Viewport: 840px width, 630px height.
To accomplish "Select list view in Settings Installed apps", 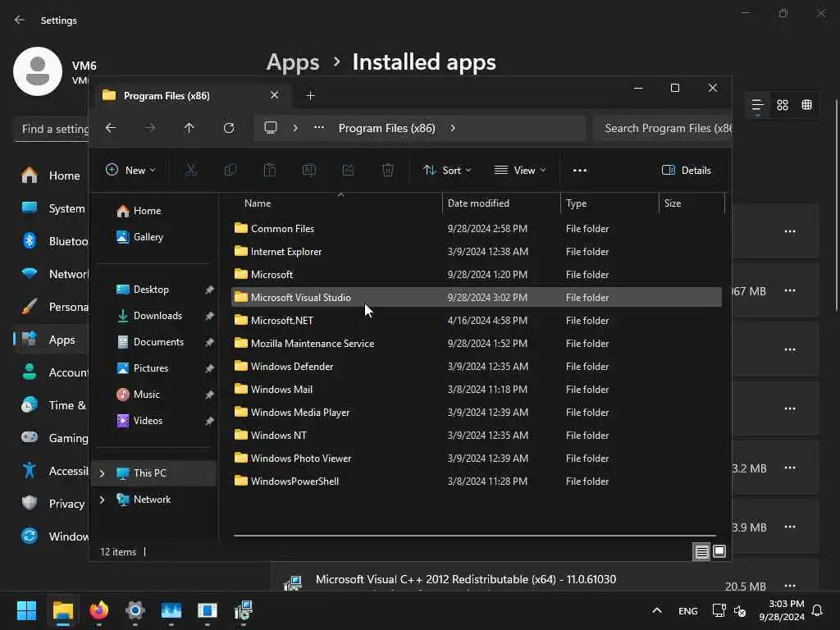I will (757, 105).
